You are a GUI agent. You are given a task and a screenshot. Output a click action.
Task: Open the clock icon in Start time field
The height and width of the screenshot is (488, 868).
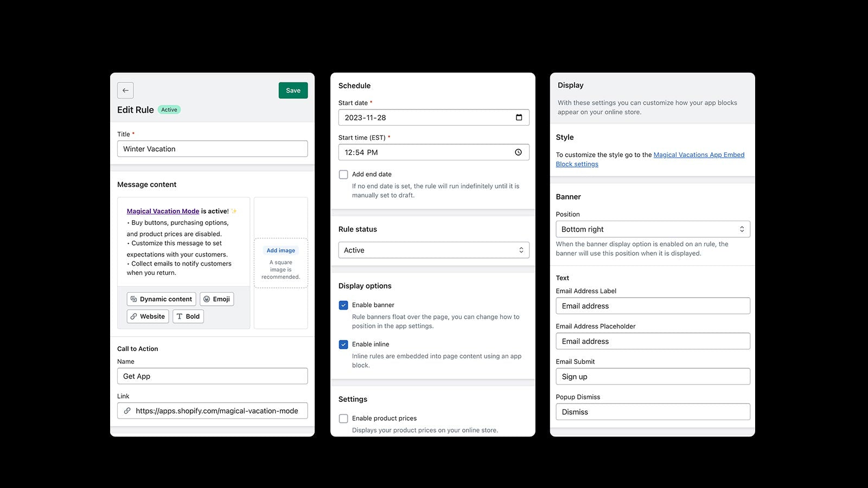point(518,152)
